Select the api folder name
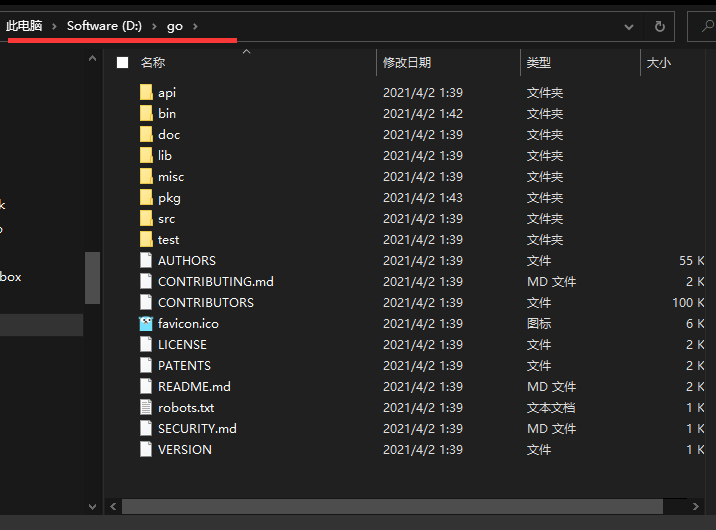Screen dimensions: 716x530 tap(167, 93)
